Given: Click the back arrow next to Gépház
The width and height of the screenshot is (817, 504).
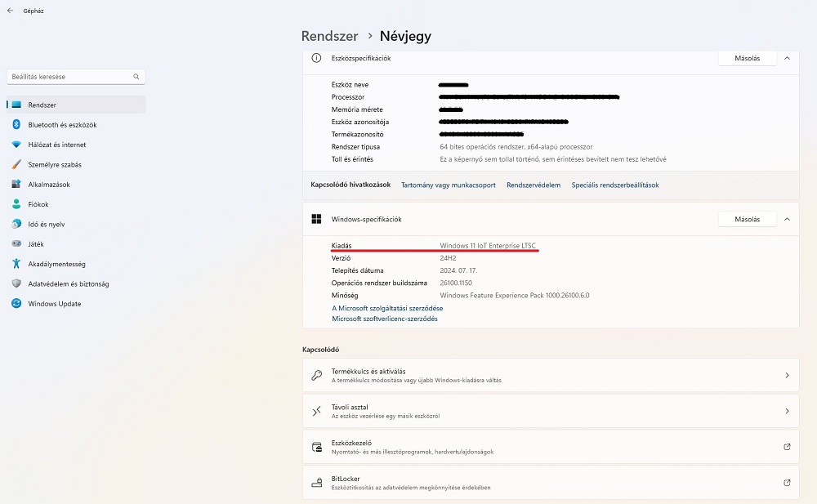Looking at the screenshot, I should tap(11, 11).
